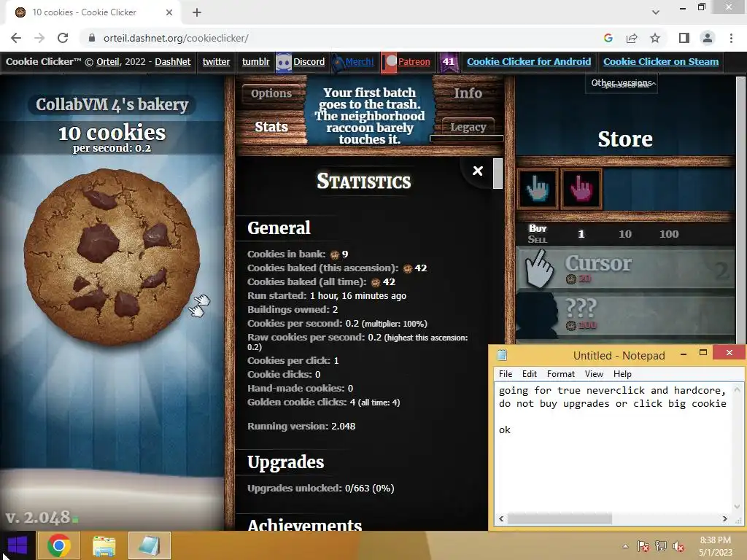The image size is (747, 560).
Task: Switch store mode to Sell
Action: [538, 239]
